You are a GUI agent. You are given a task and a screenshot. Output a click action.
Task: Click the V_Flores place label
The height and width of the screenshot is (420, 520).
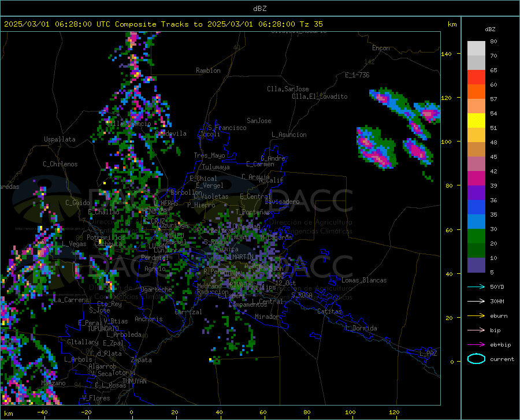click(x=96, y=398)
